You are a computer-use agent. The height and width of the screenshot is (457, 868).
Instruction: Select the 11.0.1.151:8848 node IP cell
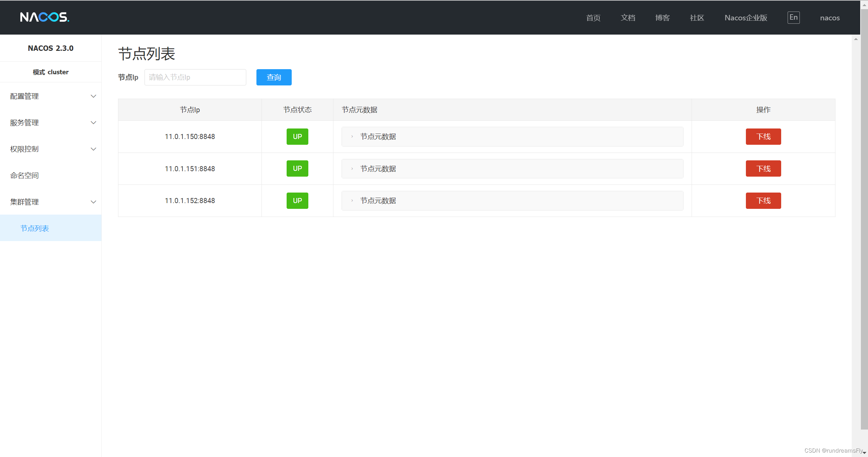coord(190,169)
